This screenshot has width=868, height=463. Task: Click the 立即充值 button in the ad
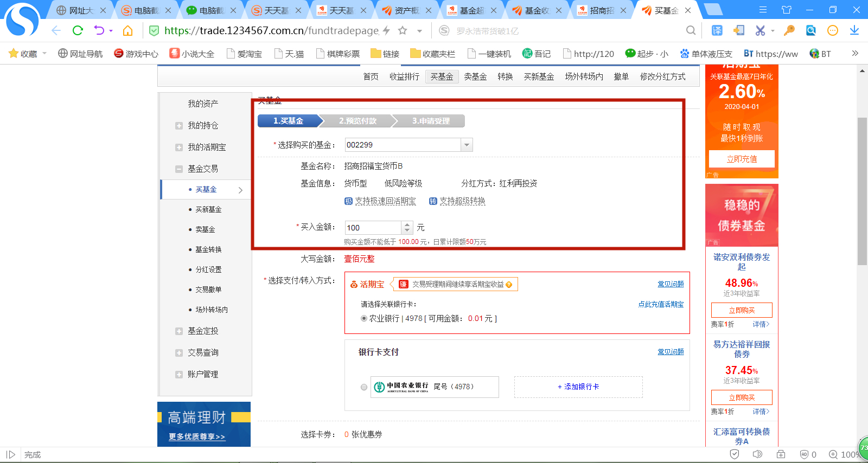tap(742, 159)
